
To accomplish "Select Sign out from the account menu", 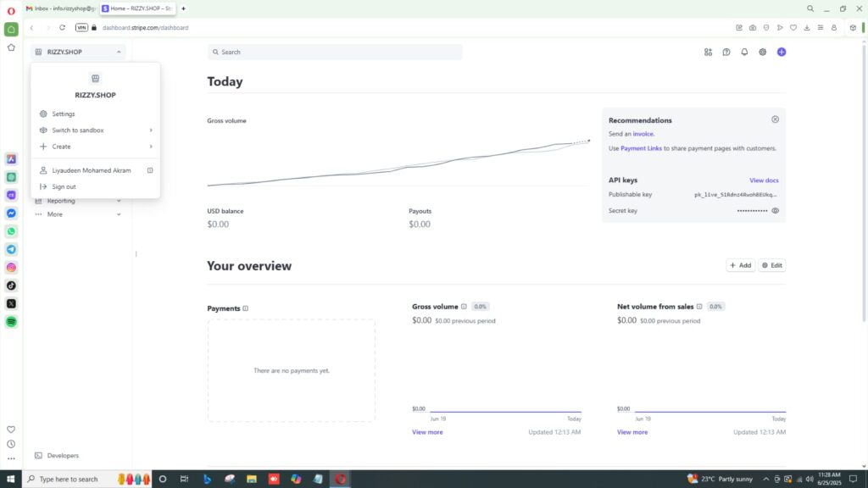I will coord(64,186).
